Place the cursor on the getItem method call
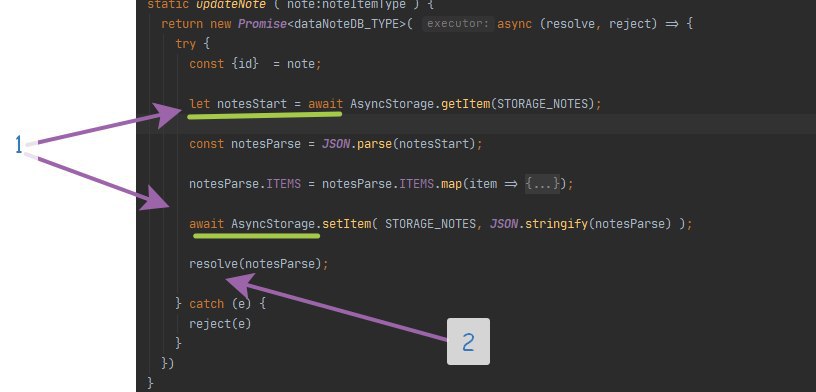The width and height of the screenshot is (816, 392). pos(465,104)
